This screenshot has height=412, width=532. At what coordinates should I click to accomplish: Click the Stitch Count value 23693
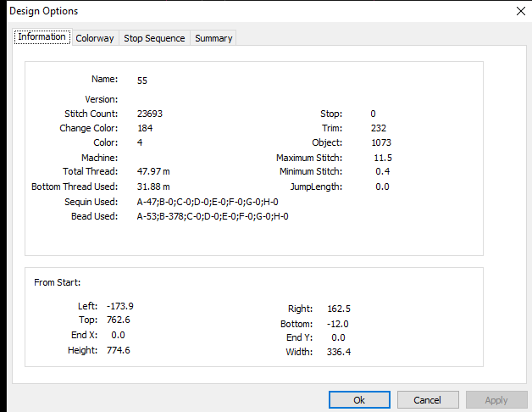[x=150, y=114]
